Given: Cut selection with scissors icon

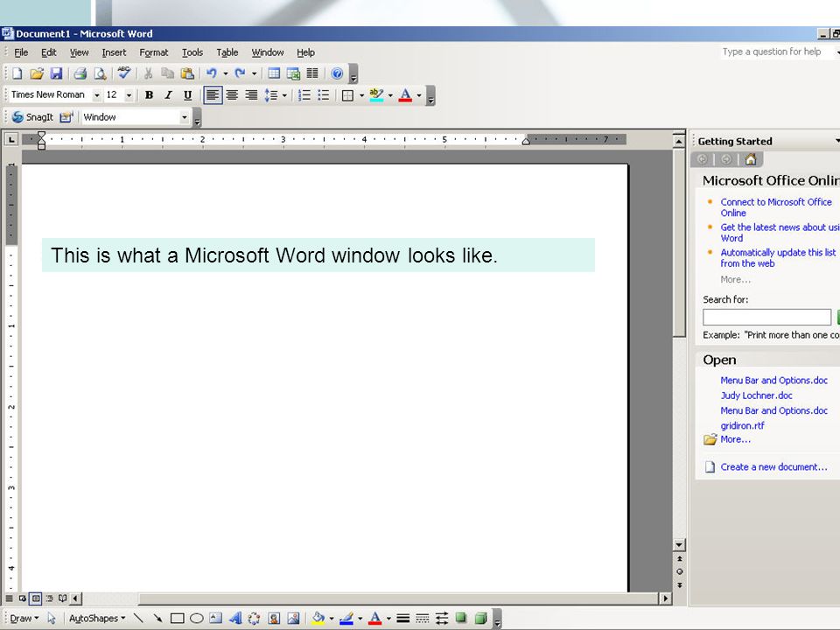Looking at the screenshot, I should 149,73.
